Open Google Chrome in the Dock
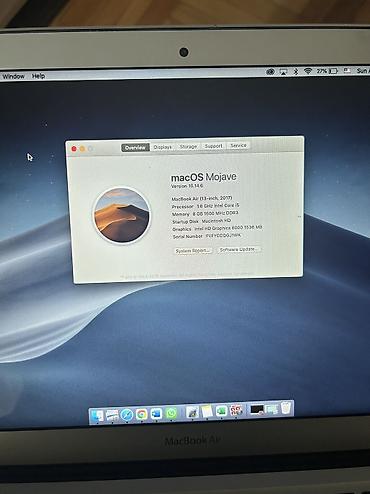The image size is (370, 494). tap(141, 414)
